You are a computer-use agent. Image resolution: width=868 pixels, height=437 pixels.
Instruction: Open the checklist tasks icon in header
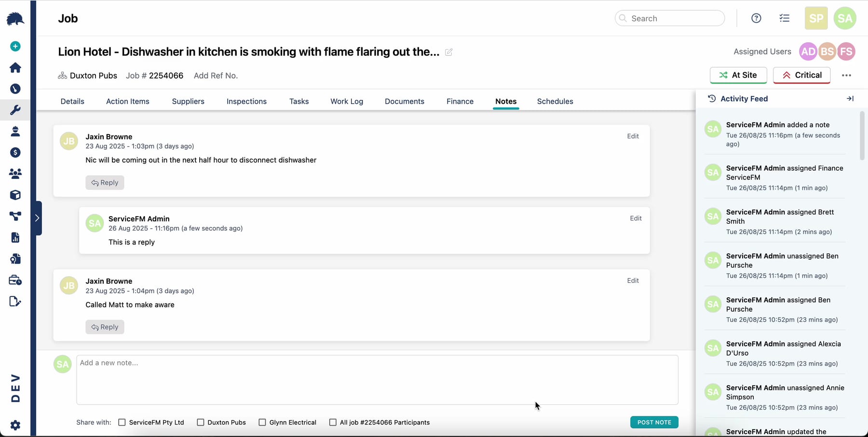coord(785,18)
